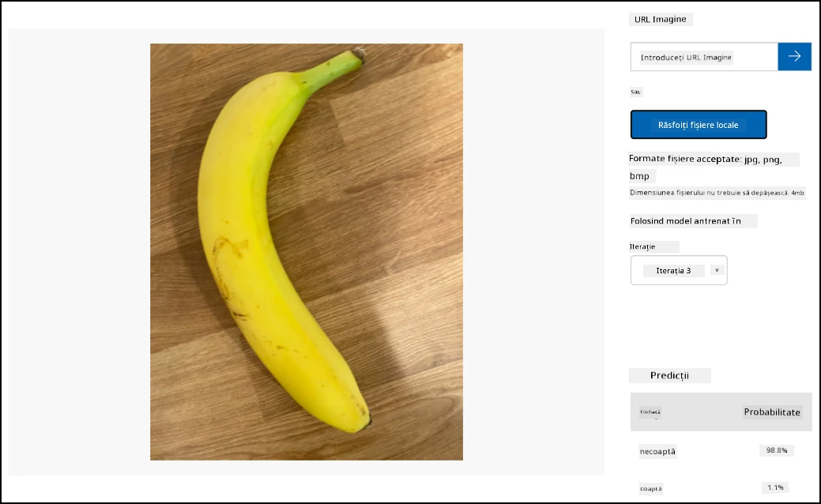Click the Sau separator text
Viewport: 821px width, 504px height.
click(x=635, y=92)
